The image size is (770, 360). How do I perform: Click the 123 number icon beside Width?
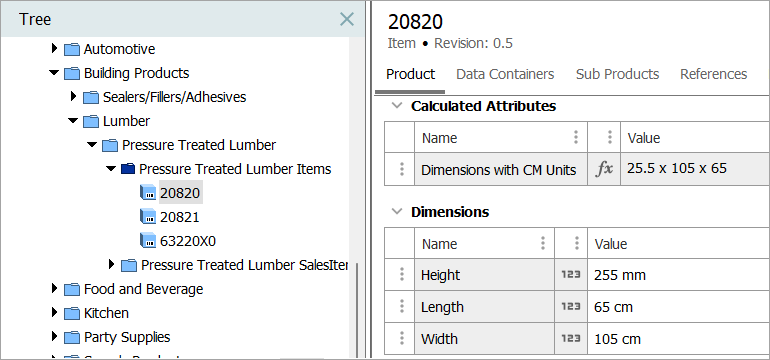pyautogui.click(x=571, y=338)
